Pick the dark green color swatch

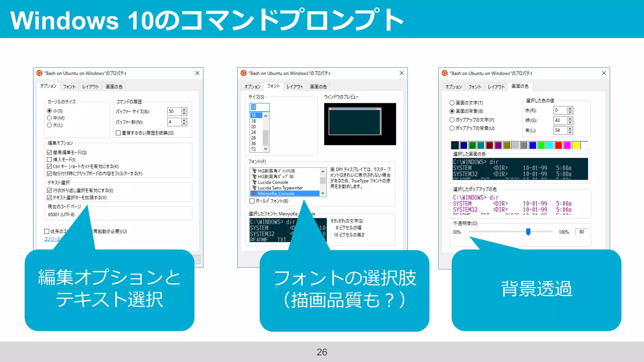tap(472, 145)
